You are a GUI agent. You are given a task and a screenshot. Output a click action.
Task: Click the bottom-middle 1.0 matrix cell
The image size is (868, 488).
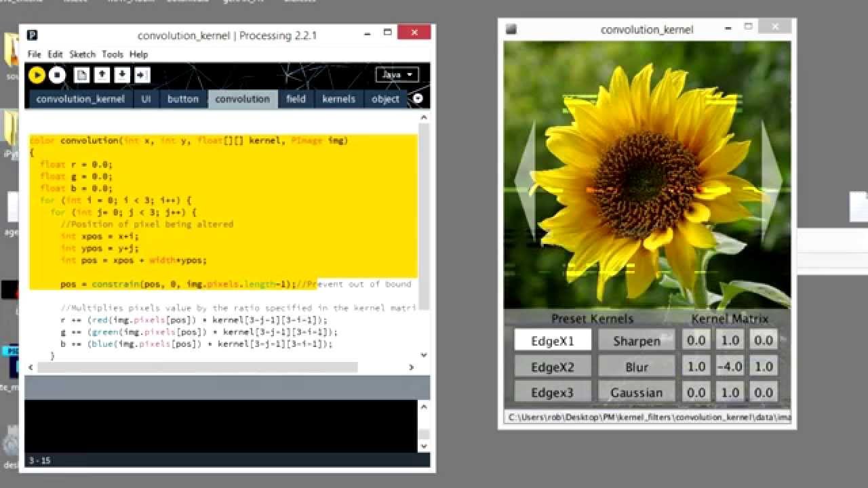tap(730, 392)
